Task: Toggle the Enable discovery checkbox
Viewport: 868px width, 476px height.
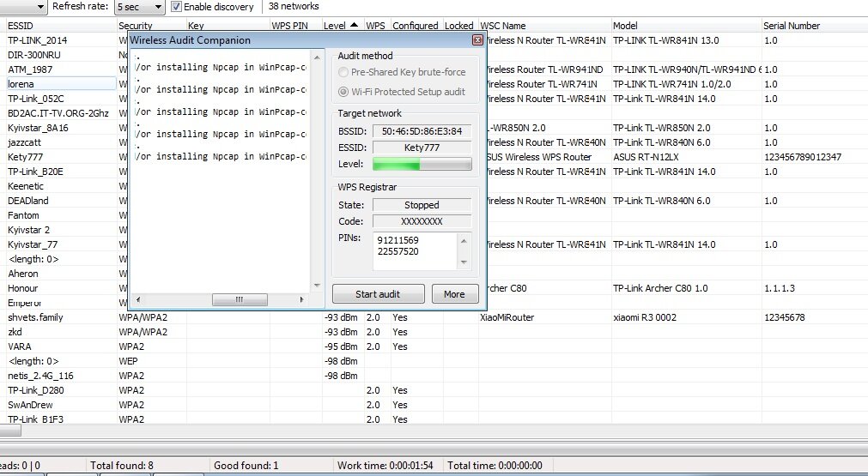Action: (176, 7)
